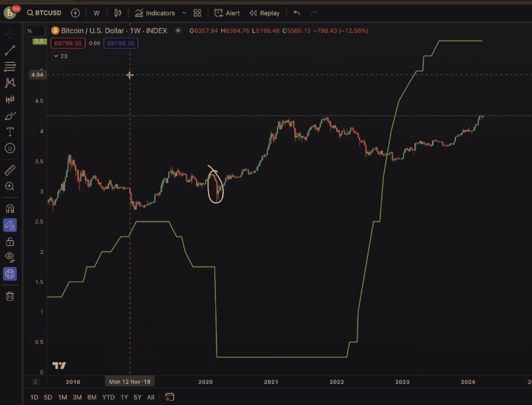Toggle the percent scale button
This screenshot has height=405, width=532.
coord(34,31)
